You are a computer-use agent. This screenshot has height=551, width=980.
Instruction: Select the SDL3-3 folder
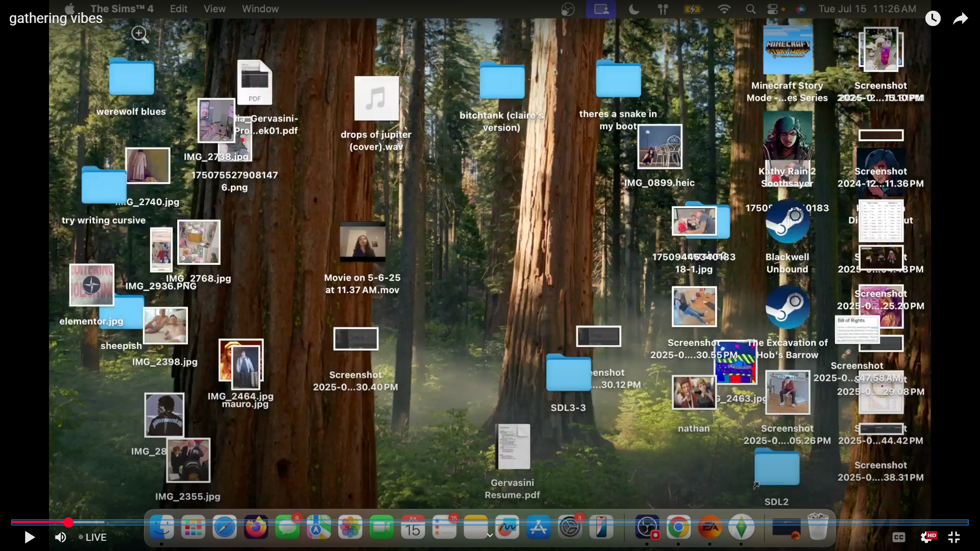tap(569, 373)
